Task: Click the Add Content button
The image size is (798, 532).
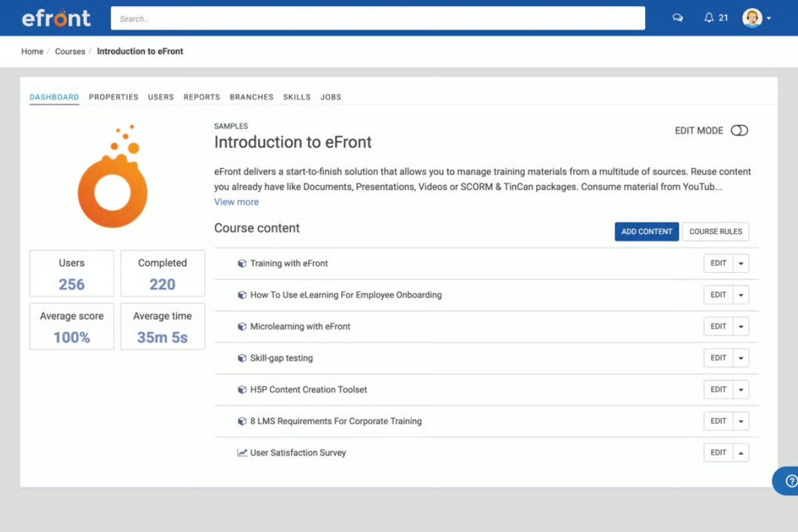Action: point(646,231)
